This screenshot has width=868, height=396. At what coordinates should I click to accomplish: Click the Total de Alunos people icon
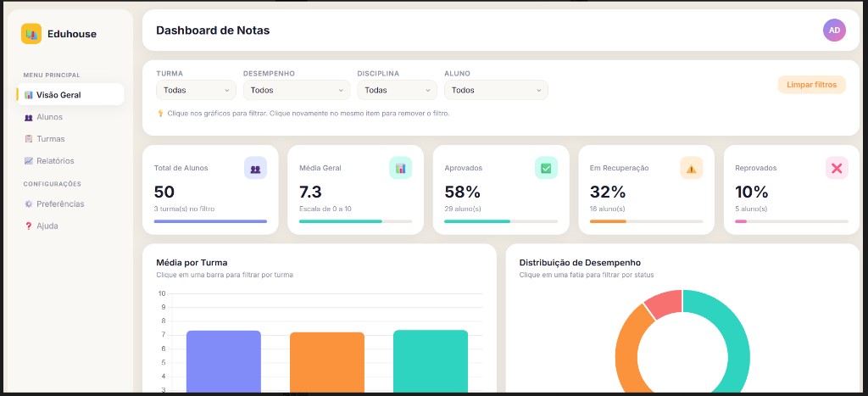click(255, 168)
